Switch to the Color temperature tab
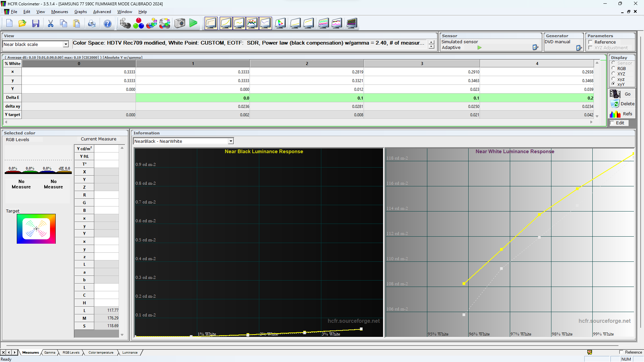644x362 pixels. [101, 353]
